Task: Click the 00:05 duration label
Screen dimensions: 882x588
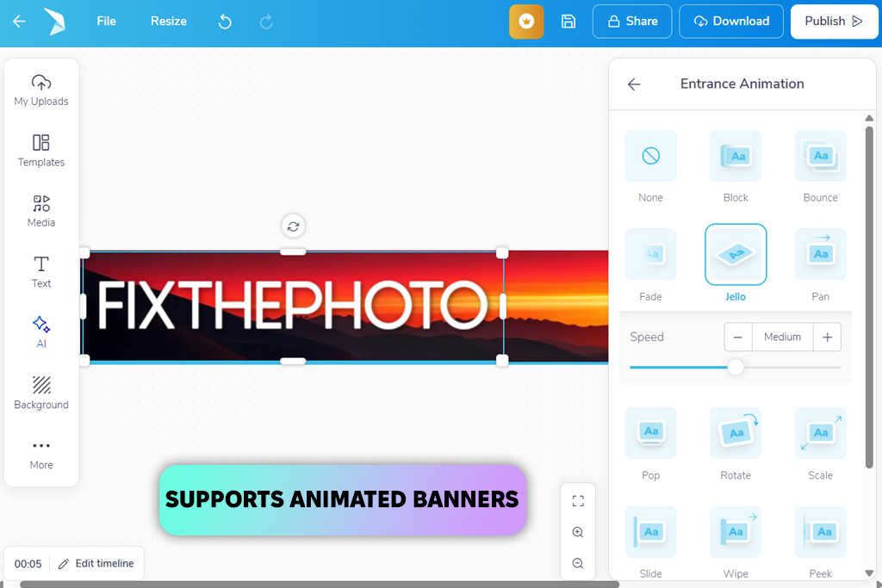Action: [x=28, y=564]
